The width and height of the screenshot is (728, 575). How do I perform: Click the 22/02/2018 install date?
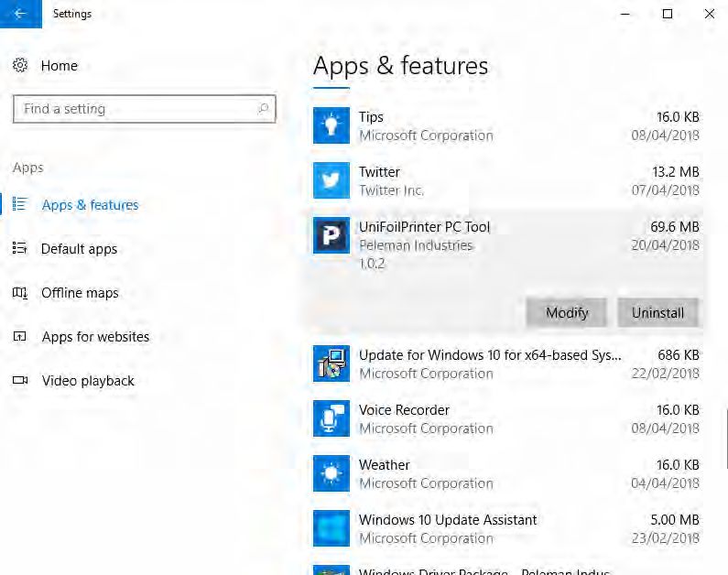[x=666, y=374]
